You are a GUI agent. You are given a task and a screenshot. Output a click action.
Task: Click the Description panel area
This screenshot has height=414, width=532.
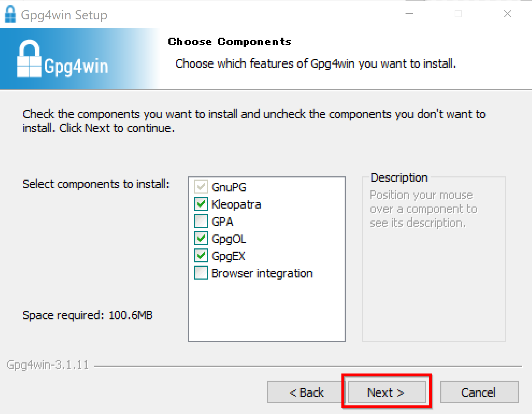point(433,259)
